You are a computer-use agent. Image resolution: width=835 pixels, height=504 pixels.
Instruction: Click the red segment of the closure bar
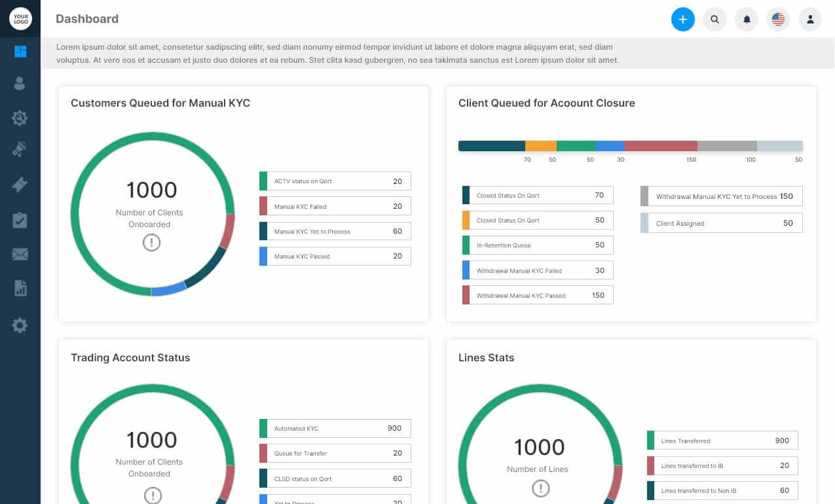click(x=661, y=146)
